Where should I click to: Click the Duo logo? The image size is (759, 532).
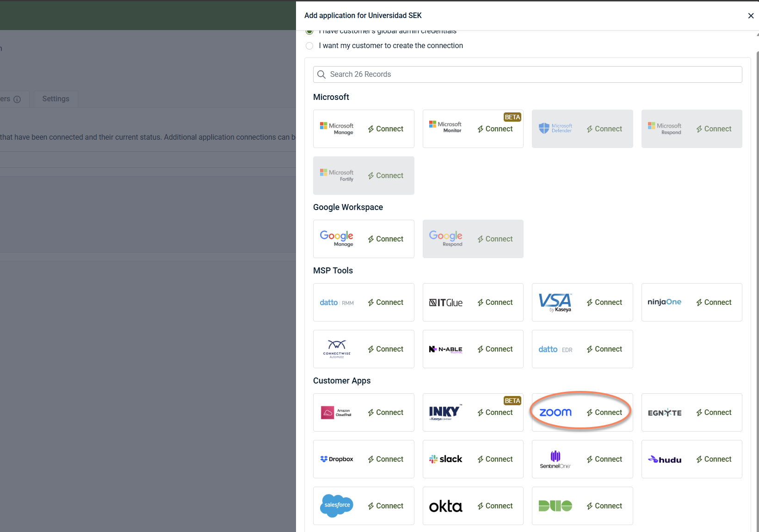coord(555,506)
